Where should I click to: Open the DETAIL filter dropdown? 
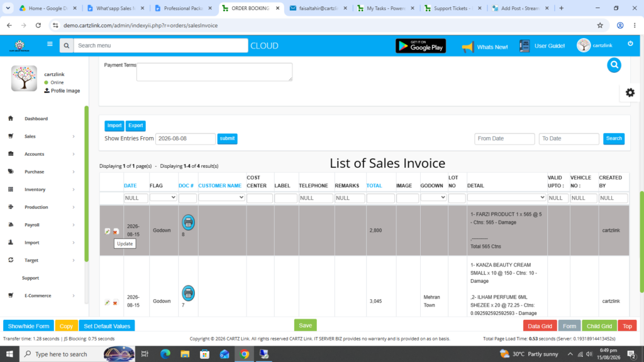point(506,197)
